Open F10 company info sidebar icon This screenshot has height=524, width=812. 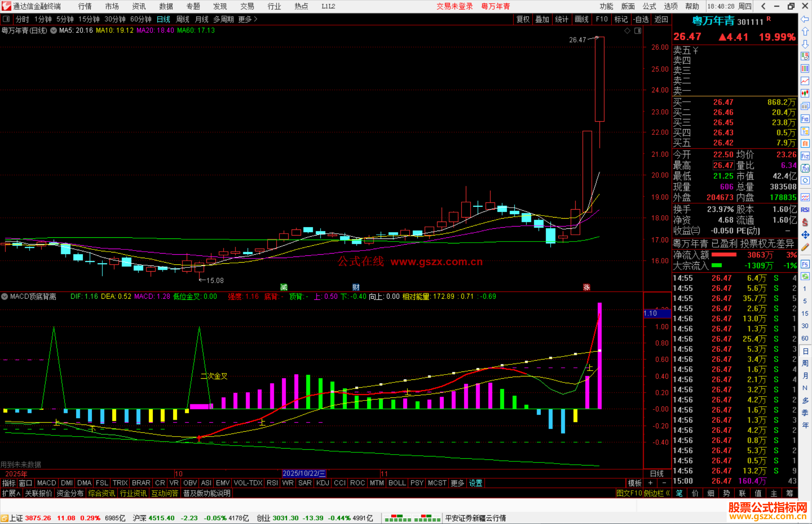(805, 119)
